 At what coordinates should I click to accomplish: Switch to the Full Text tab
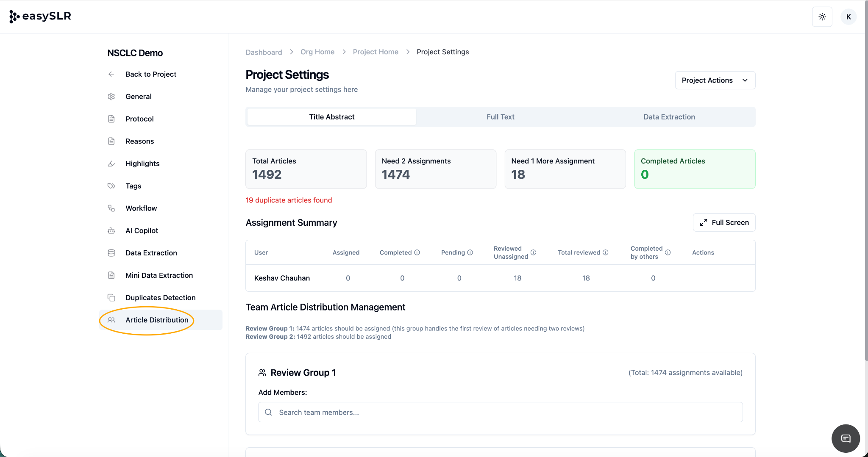click(x=500, y=117)
